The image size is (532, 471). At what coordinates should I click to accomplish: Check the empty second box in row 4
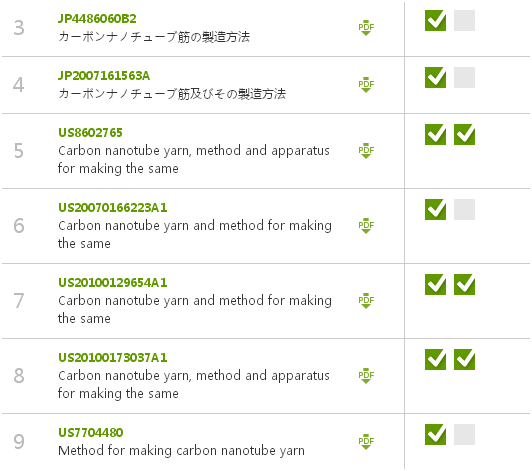point(464,77)
